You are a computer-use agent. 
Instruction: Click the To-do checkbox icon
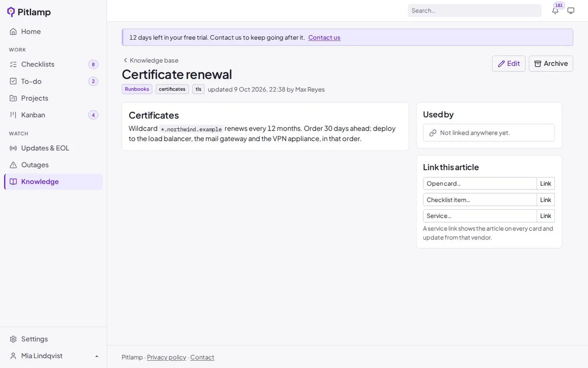13,81
